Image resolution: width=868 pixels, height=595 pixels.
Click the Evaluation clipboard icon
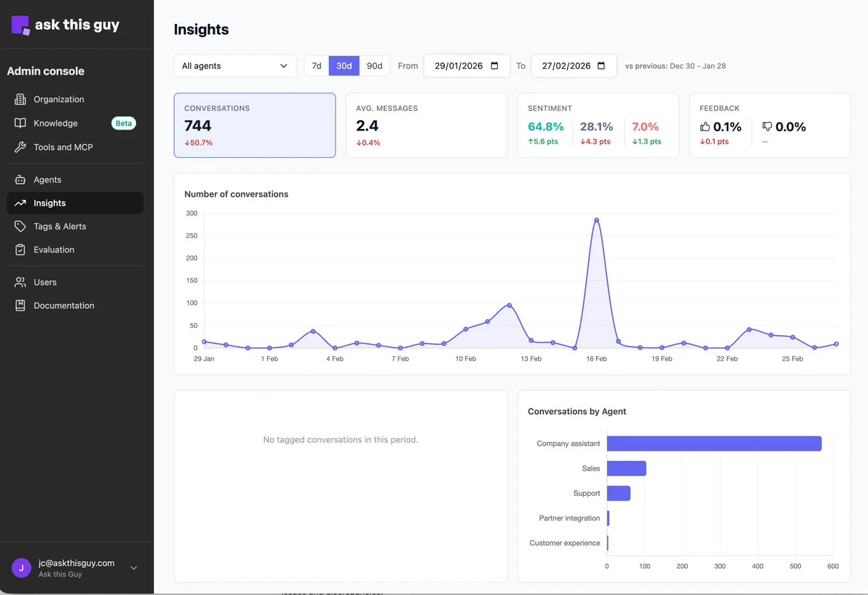point(20,250)
